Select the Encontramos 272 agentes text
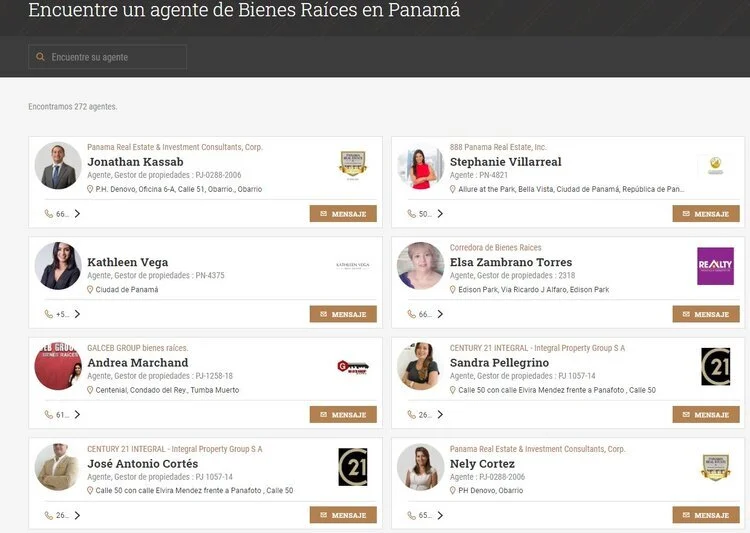 click(x=73, y=107)
